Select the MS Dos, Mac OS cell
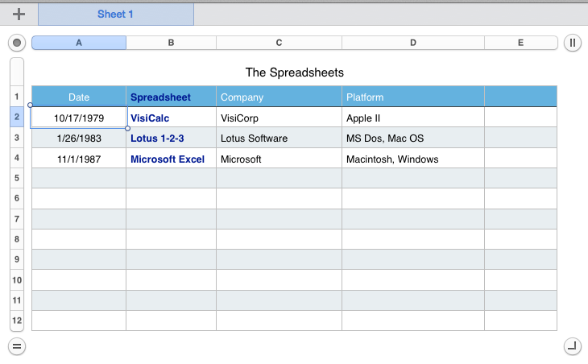Image resolution: width=588 pixels, height=364 pixels. (413, 138)
